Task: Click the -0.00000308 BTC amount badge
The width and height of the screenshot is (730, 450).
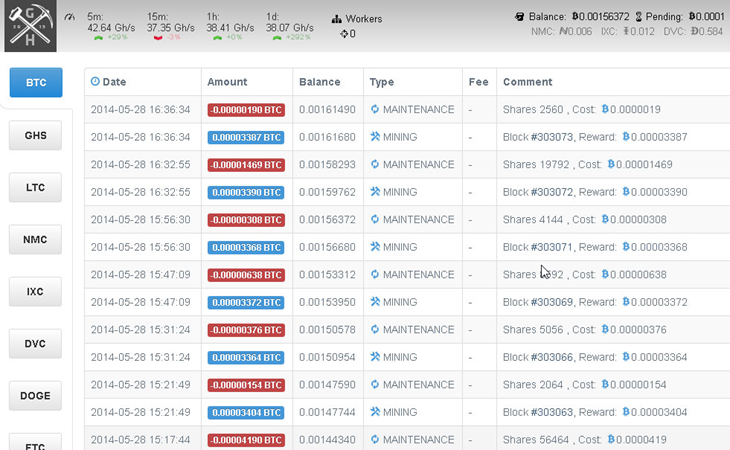Action: click(246, 220)
